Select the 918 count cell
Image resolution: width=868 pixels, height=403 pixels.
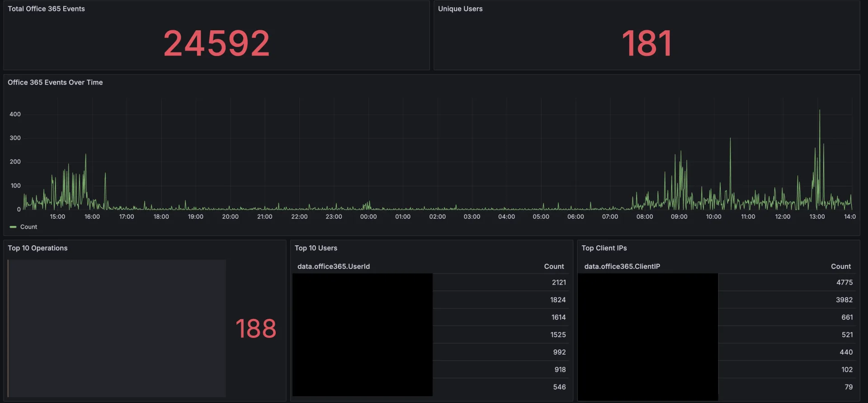pyautogui.click(x=560, y=370)
